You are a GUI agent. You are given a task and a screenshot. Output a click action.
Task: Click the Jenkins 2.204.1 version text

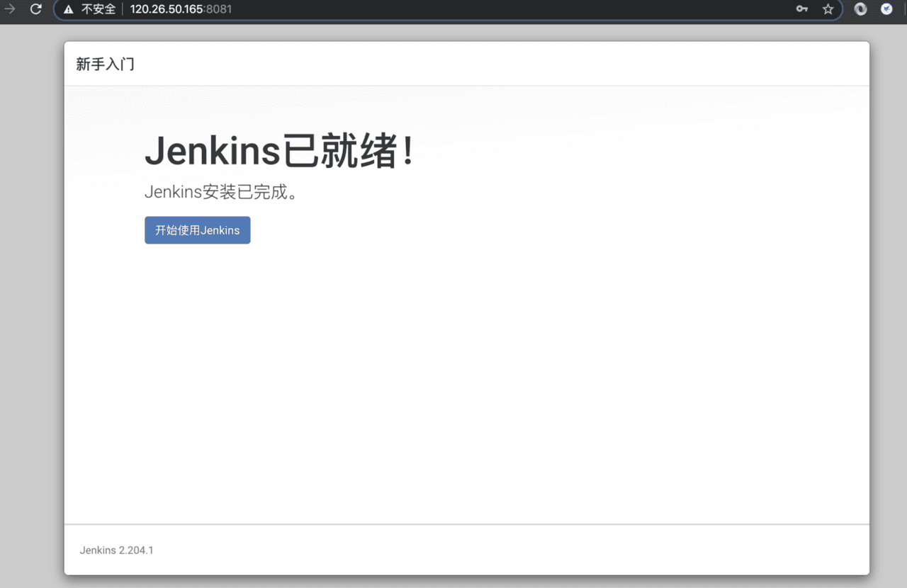pyautogui.click(x=116, y=550)
